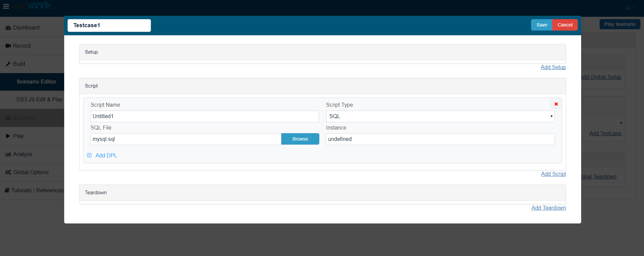Edit the Testcase1 name field
The image size is (644, 256).
pos(109,25)
